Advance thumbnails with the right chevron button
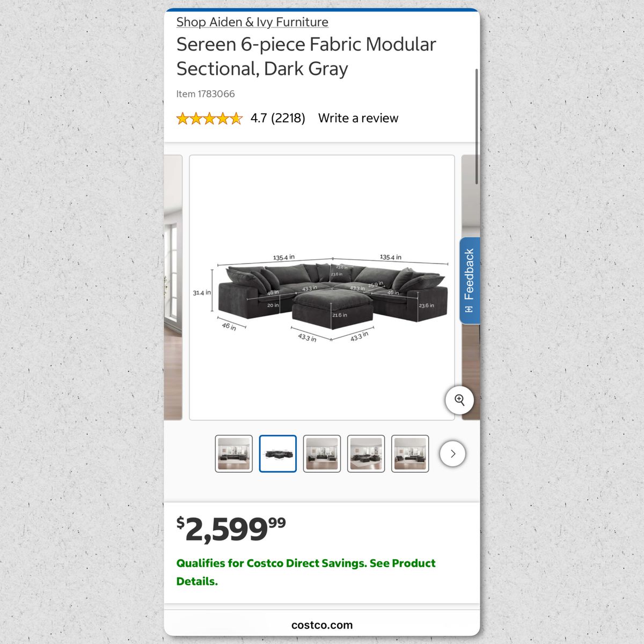Viewport: 644px width, 644px height. point(452,453)
